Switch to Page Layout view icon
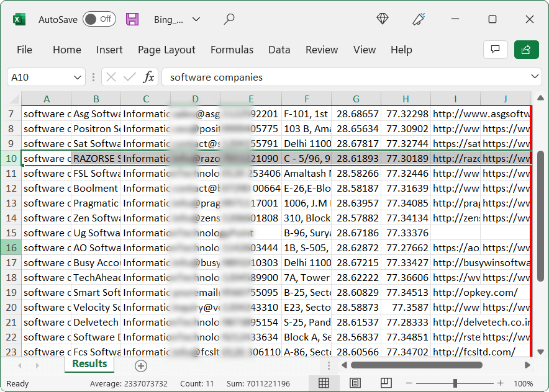 pyautogui.click(x=355, y=383)
